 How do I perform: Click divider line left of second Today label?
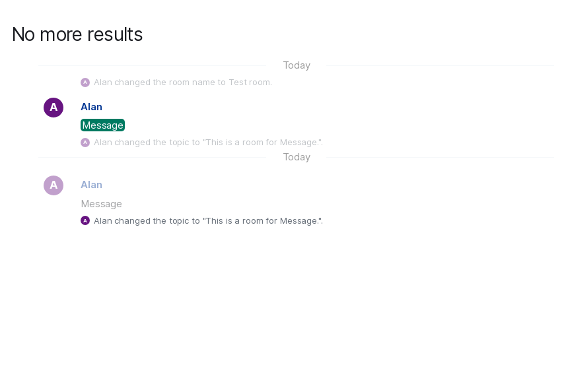point(152,157)
